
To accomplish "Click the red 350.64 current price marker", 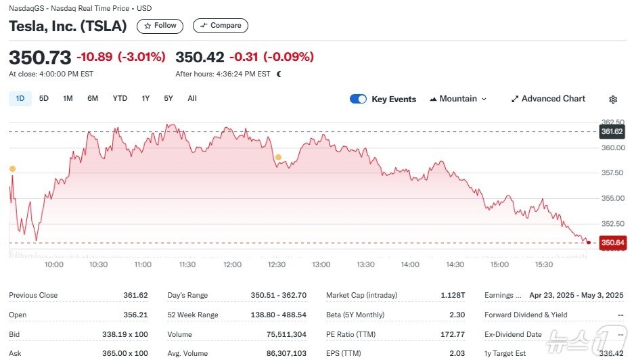I will (x=612, y=242).
